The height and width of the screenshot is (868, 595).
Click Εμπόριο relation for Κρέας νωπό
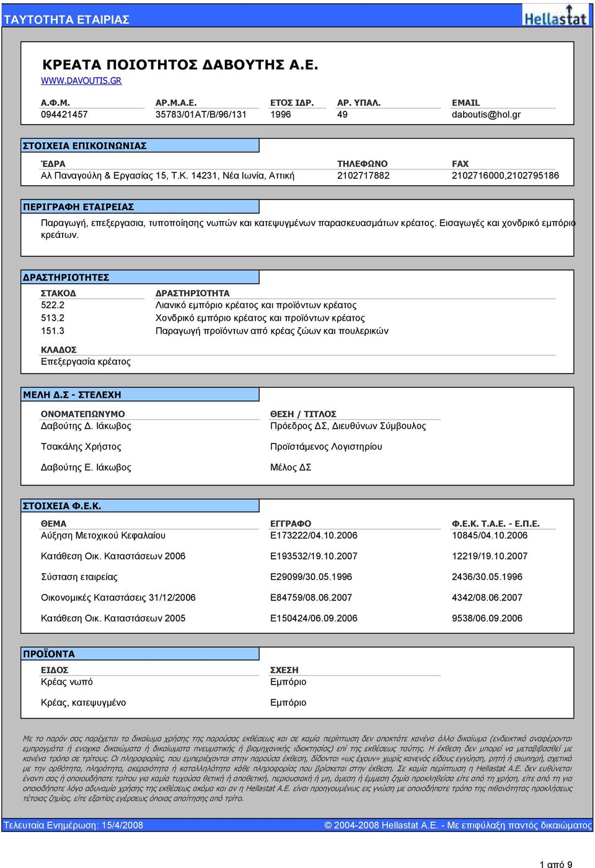coord(288,682)
